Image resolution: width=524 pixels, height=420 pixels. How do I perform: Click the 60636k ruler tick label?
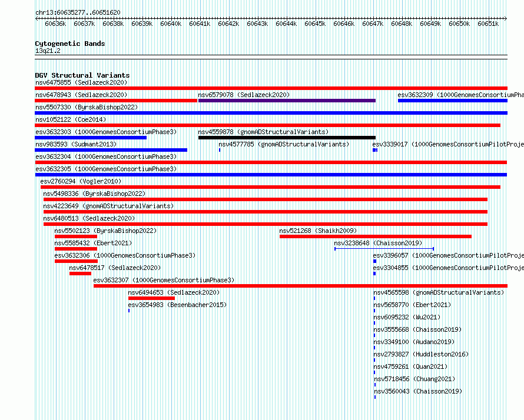point(55,24)
